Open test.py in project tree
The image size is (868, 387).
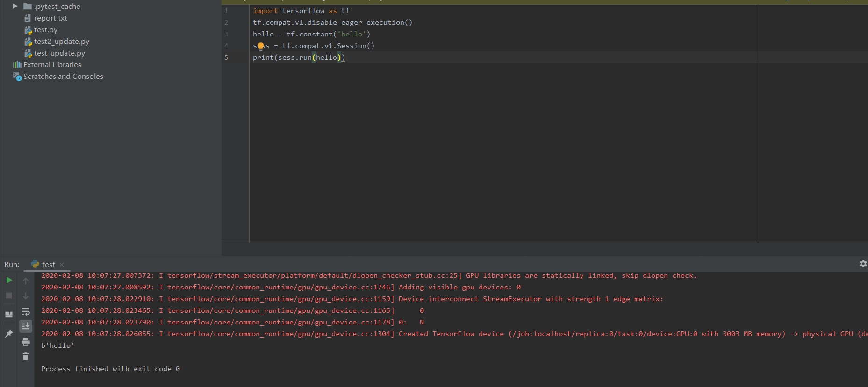pyautogui.click(x=46, y=29)
